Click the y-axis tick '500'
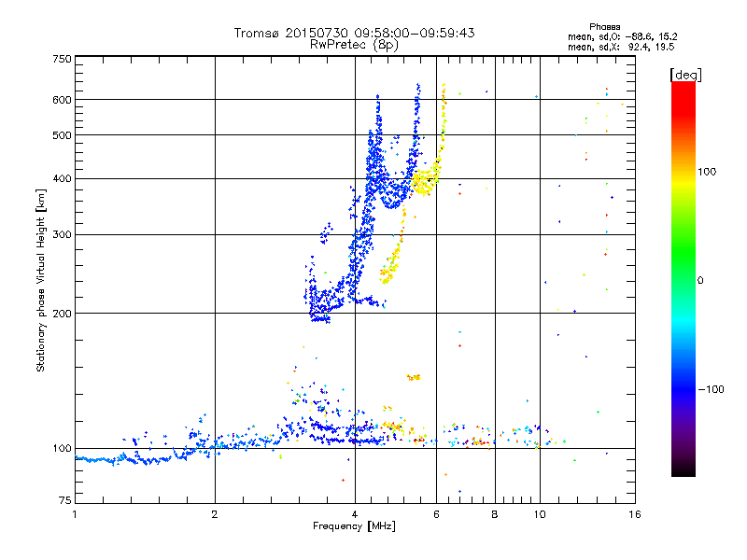The image size is (747, 560). [62, 135]
